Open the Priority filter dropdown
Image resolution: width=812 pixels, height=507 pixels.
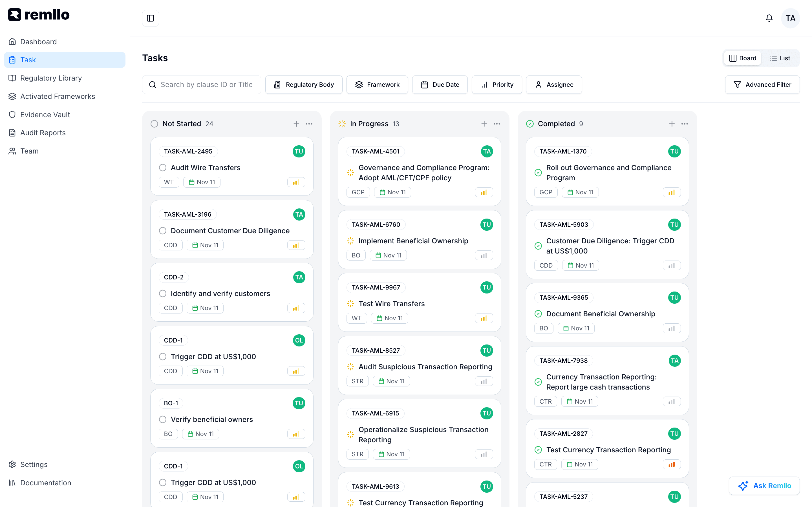click(497, 84)
